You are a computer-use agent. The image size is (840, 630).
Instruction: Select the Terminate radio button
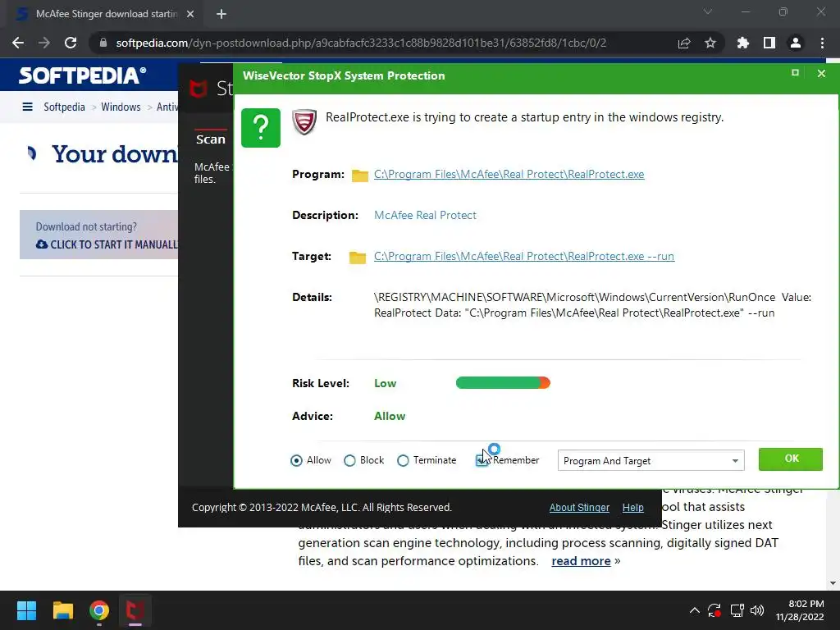click(x=403, y=461)
